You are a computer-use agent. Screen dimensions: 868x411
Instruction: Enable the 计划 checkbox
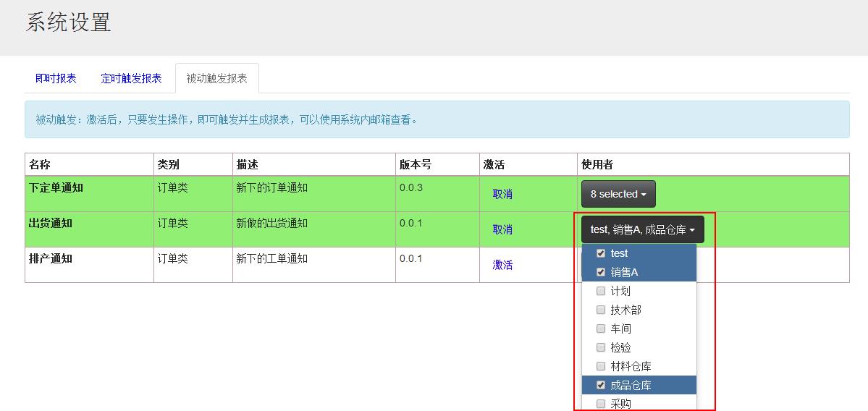coord(601,291)
